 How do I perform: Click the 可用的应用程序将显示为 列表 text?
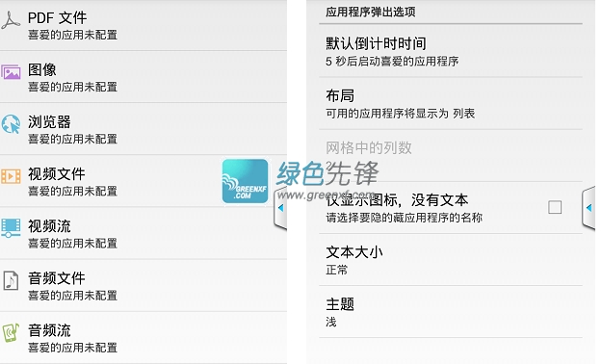tap(401, 114)
